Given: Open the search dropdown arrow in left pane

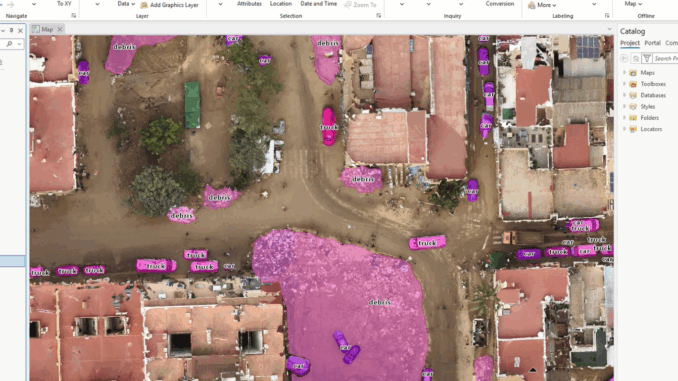Looking at the screenshot, I should pyautogui.click(x=19, y=44).
